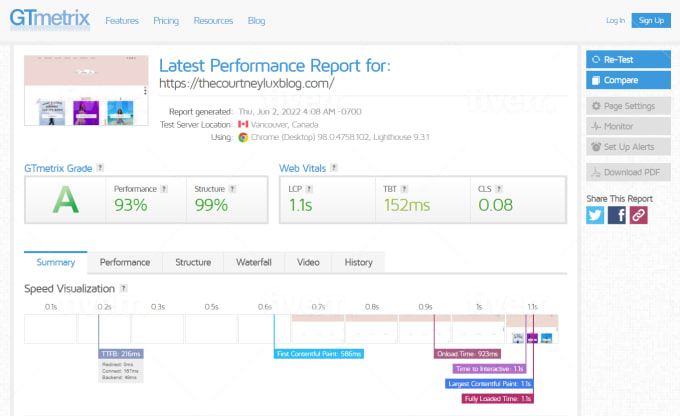Switch to the Performance tab
This screenshot has height=416, width=680.
[125, 262]
